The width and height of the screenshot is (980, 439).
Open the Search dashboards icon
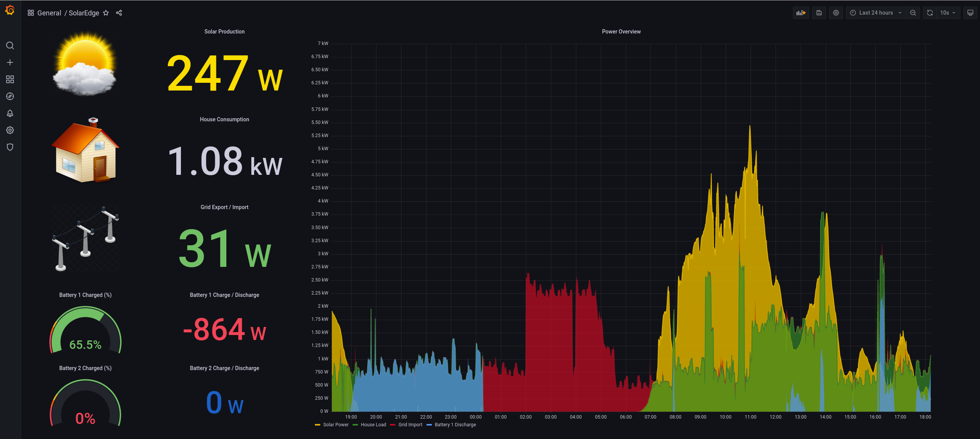[10, 45]
